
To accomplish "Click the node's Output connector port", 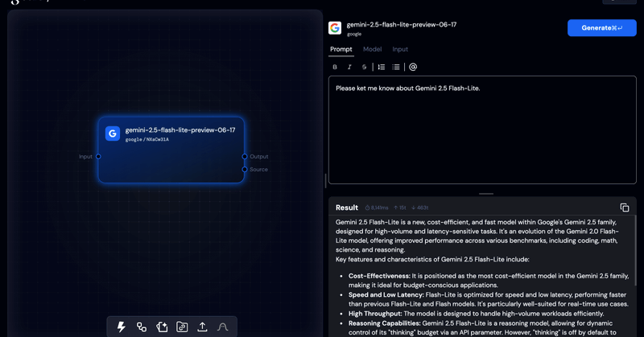I will [x=245, y=156].
